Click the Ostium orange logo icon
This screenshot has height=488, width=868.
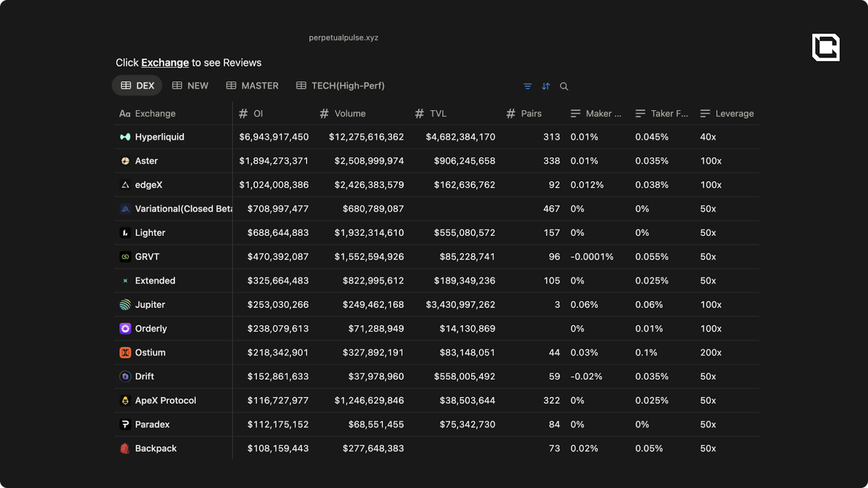point(125,352)
